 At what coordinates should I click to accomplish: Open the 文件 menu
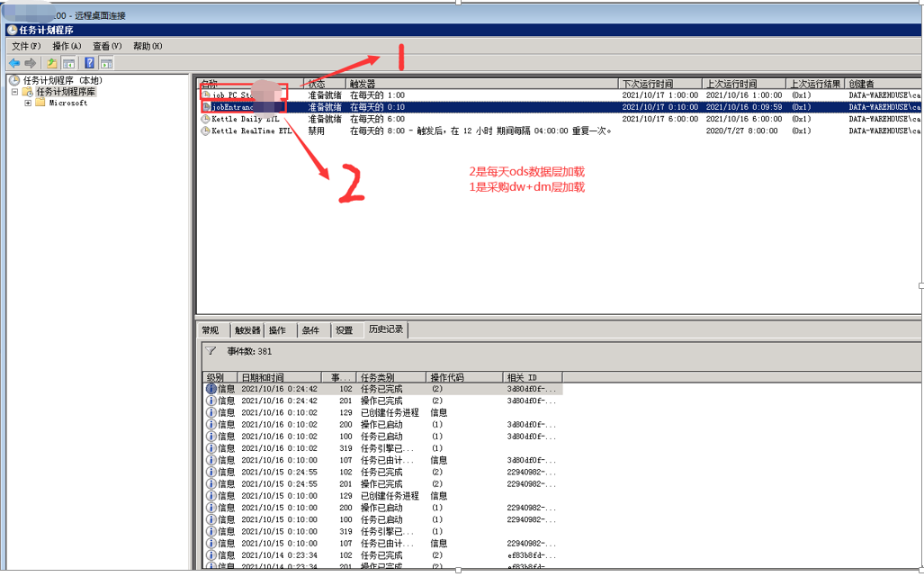pos(24,45)
